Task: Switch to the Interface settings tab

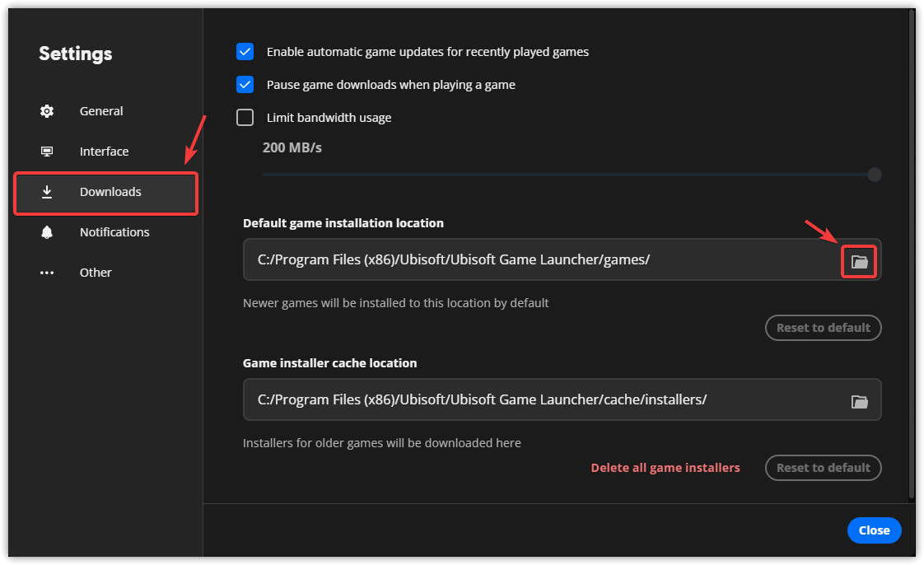Action: [x=104, y=152]
